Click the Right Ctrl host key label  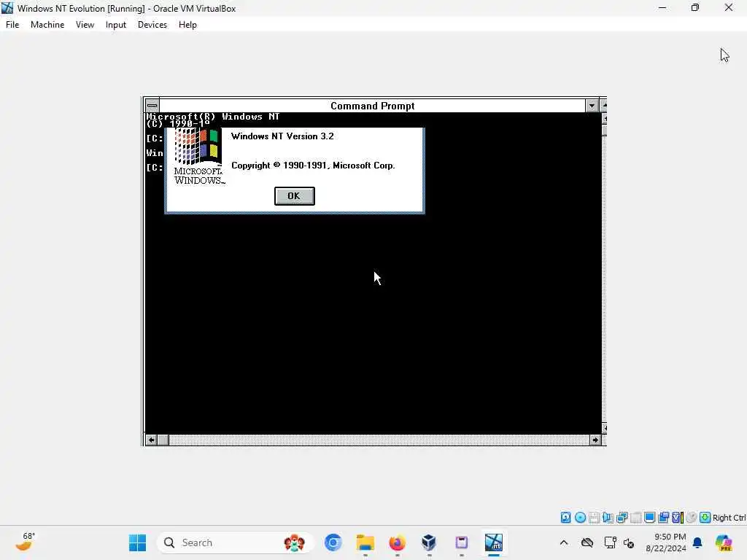[729, 518]
